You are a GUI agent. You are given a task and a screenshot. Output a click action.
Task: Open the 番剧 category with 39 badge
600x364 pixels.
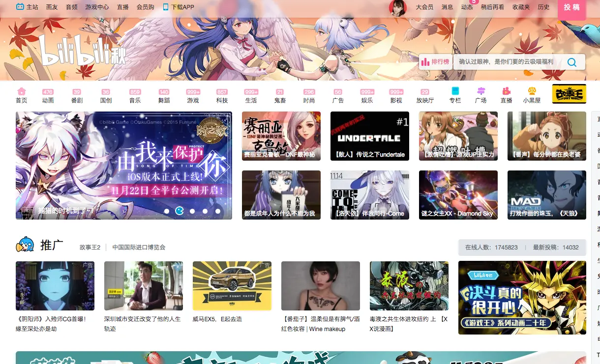coord(77,96)
